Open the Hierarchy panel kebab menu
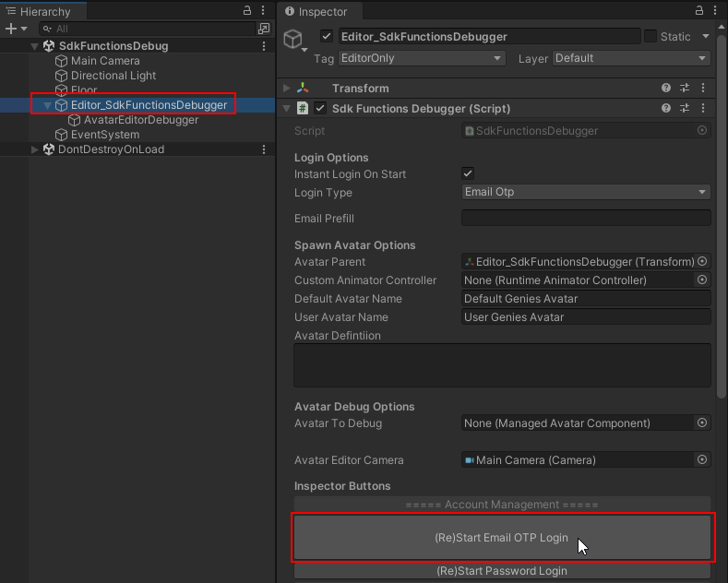Screen dimensions: 728x583 click(x=264, y=11)
